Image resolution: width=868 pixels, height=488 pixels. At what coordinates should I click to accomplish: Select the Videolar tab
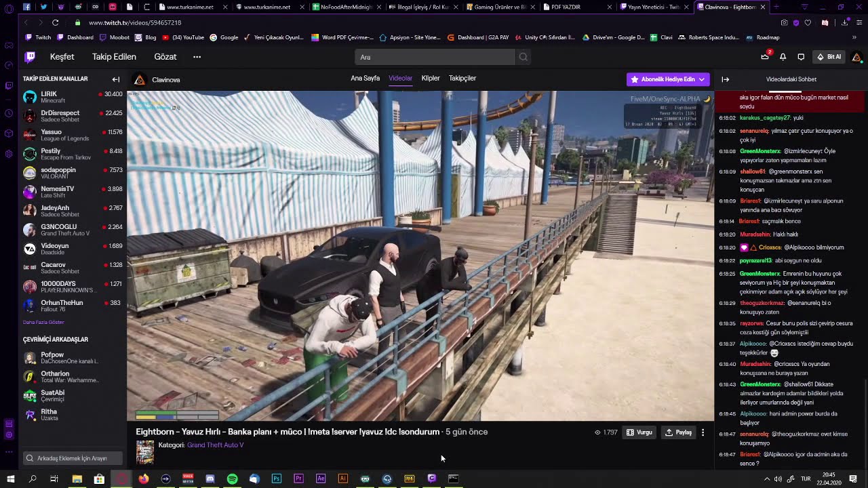tap(400, 78)
